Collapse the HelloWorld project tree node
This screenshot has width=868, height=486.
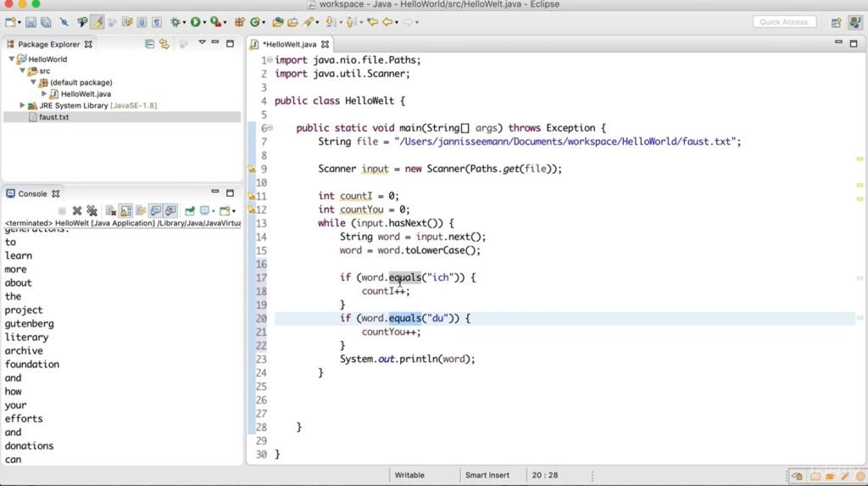pyautogui.click(x=12, y=59)
